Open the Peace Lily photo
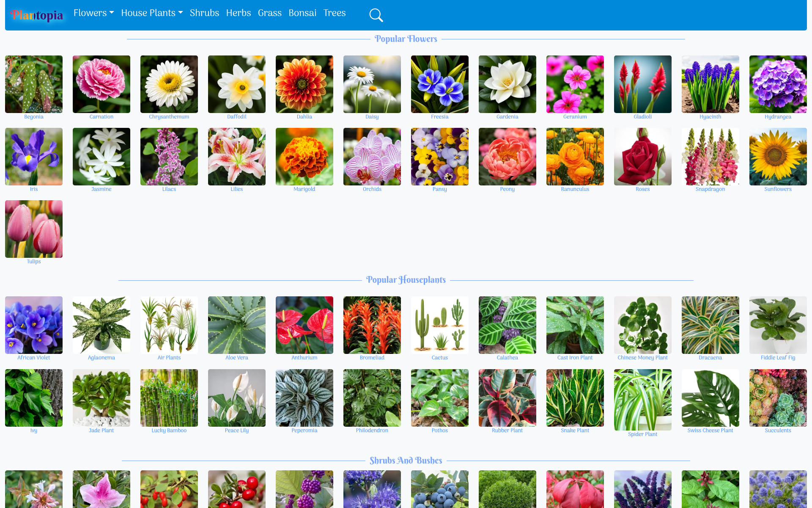 pyautogui.click(x=237, y=398)
